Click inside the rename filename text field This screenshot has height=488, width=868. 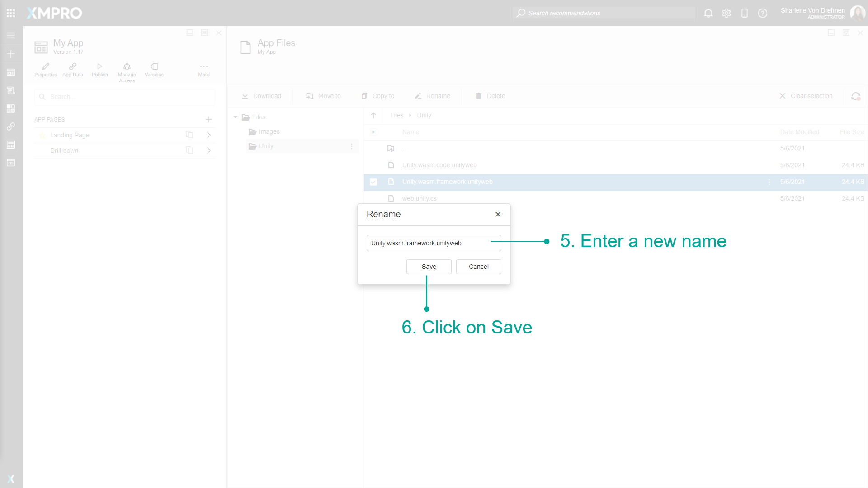[433, 243]
